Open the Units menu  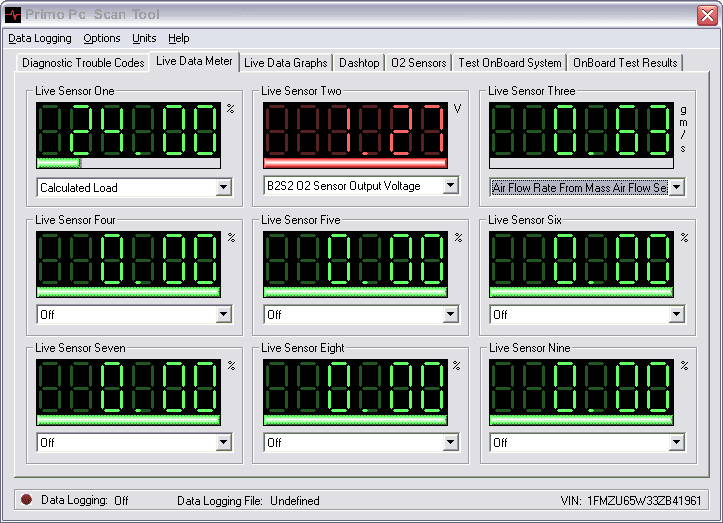144,38
